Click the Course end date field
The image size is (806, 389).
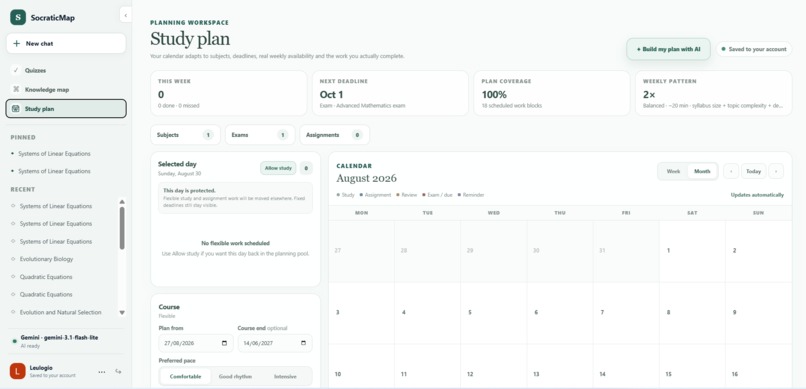pyautogui.click(x=275, y=343)
